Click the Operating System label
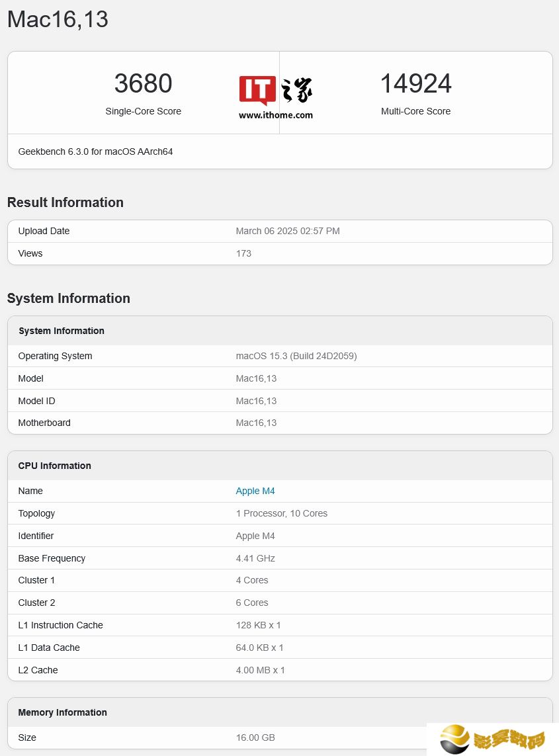559x756 pixels. point(55,356)
